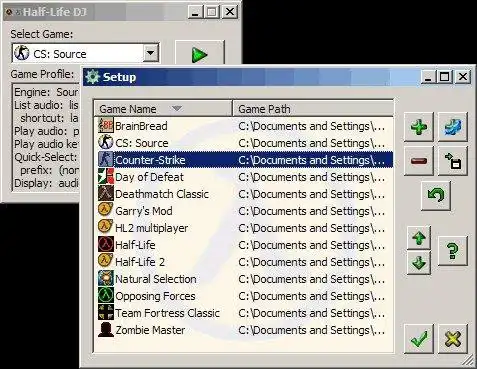This screenshot has width=477, height=369.
Task: Minimize the Setup window
Action: click(429, 77)
